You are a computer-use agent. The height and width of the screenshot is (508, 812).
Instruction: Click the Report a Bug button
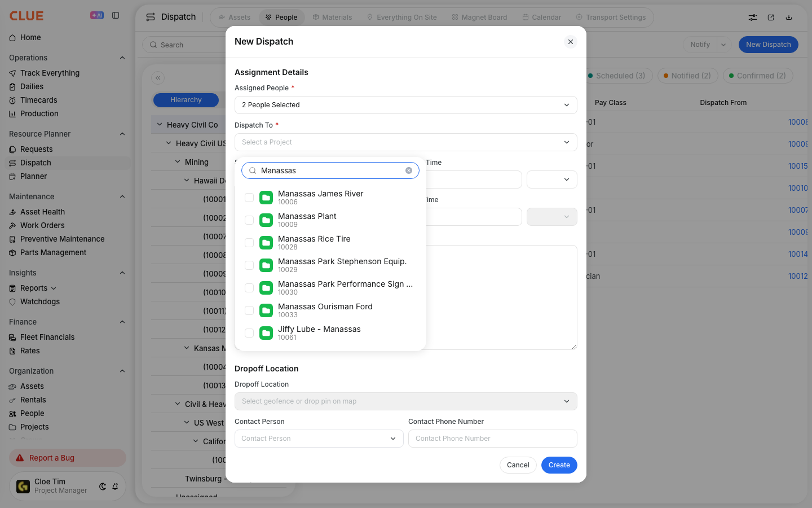point(68,458)
